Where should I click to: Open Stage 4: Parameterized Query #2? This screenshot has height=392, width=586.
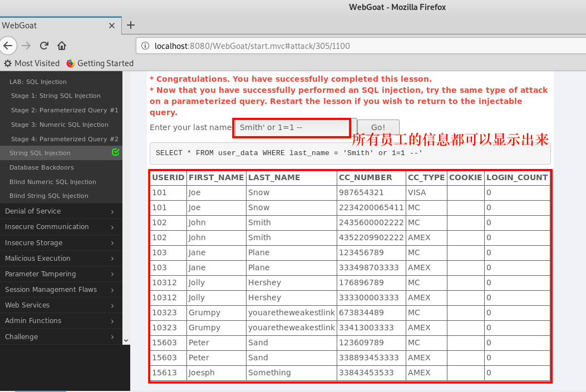point(65,139)
